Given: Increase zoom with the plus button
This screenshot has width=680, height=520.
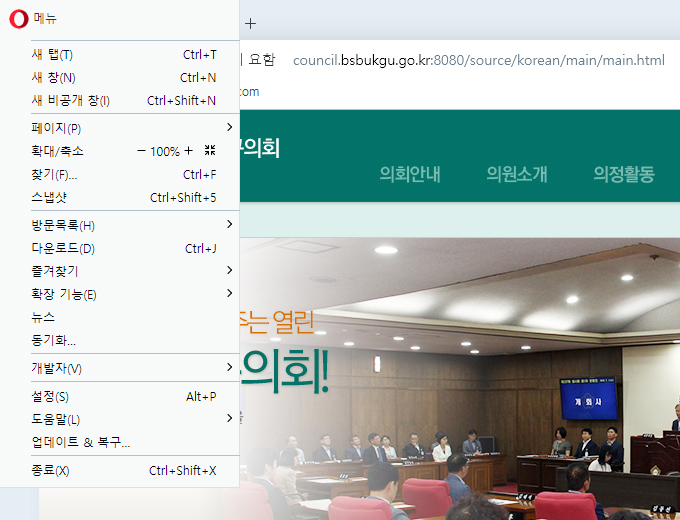Looking at the screenshot, I should click(x=188, y=150).
